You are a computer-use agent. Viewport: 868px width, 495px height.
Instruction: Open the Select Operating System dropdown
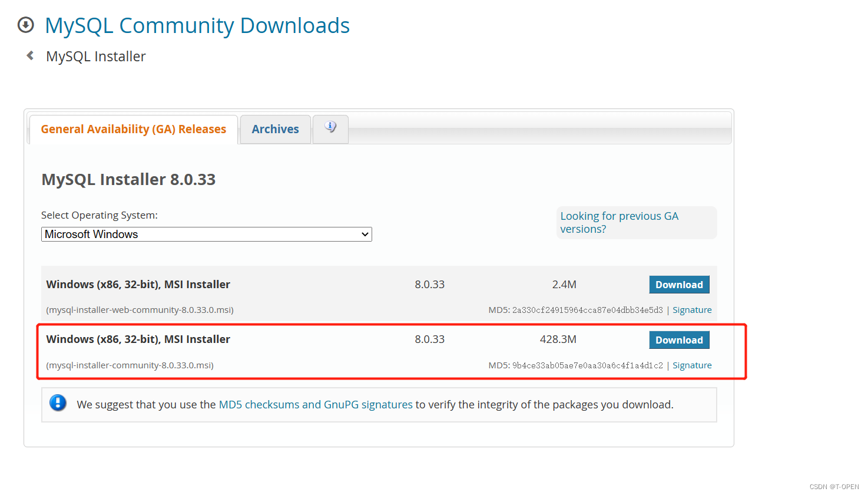pos(207,234)
